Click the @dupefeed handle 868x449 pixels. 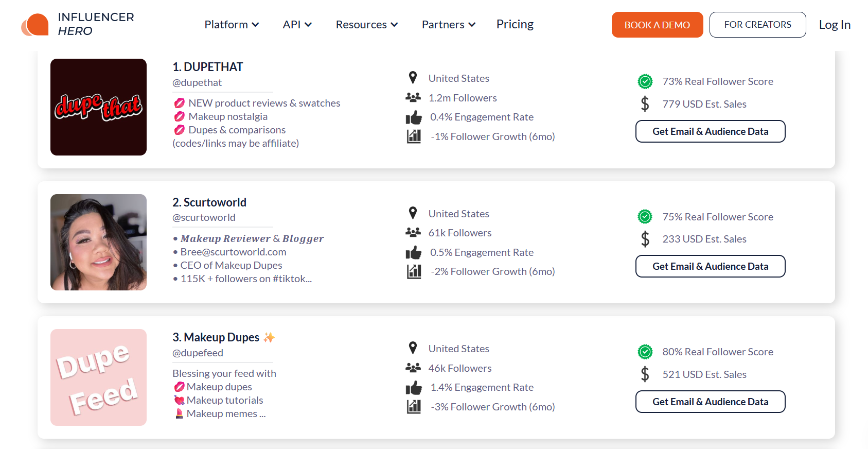click(x=198, y=353)
